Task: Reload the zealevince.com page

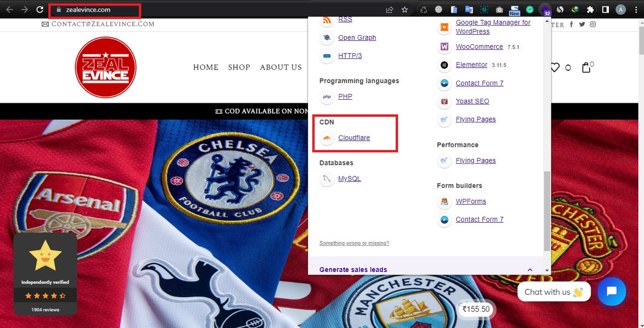Action: click(40, 10)
